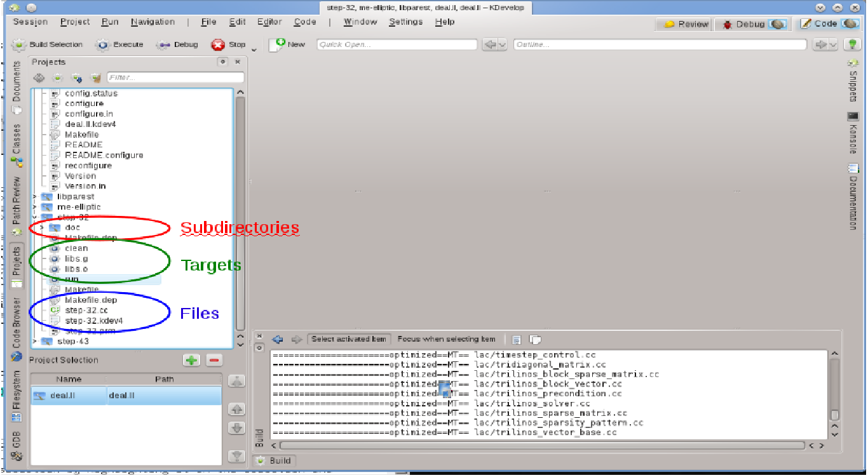
Task: Click the Build Selection toolbar icon
Action: pos(20,45)
